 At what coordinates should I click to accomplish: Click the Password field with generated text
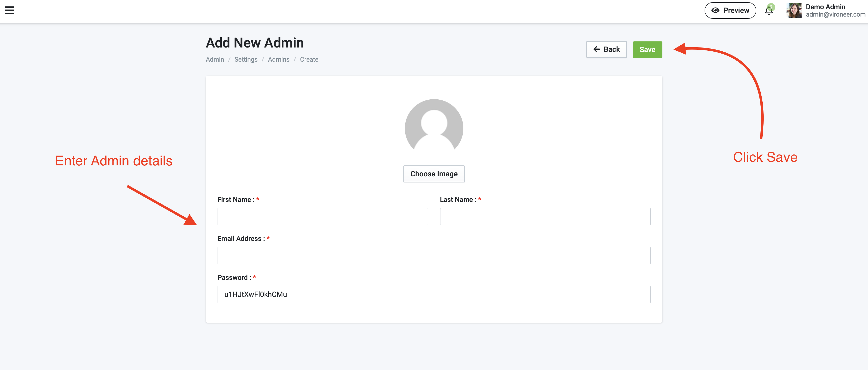[434, 294]
